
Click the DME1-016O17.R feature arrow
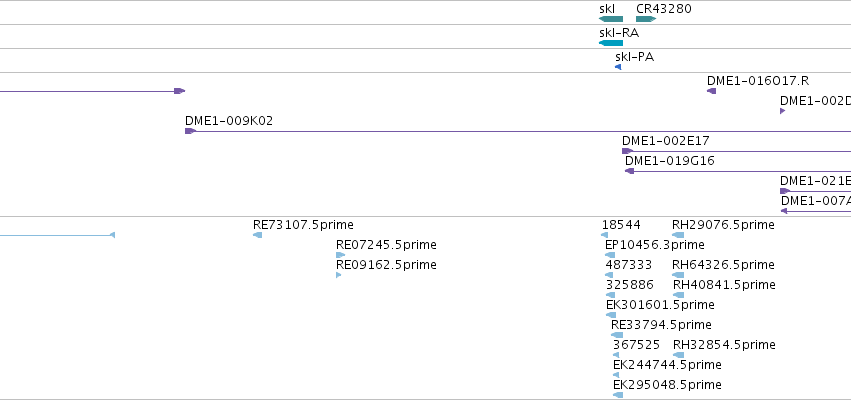(x=711, y=91)
